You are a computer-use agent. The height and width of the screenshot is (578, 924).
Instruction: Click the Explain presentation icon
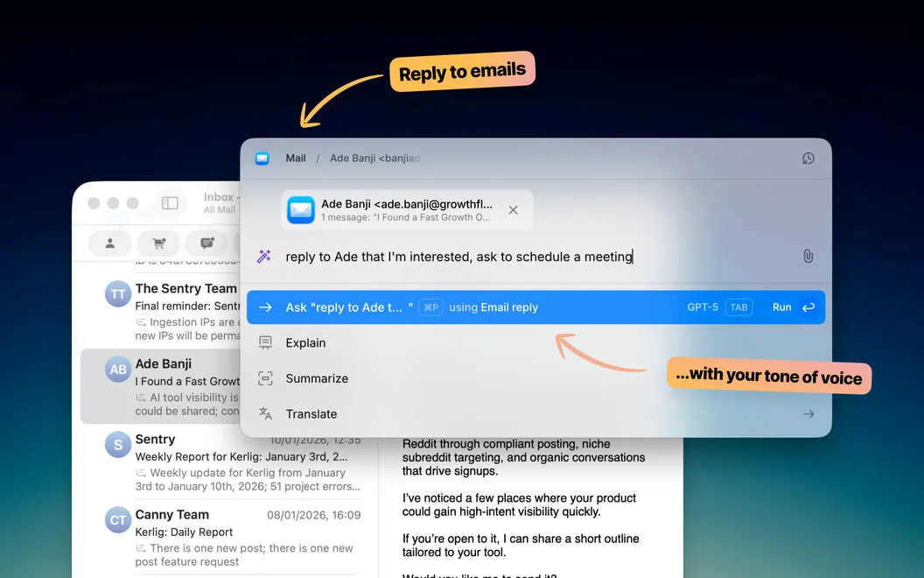[x=265, y=342]
